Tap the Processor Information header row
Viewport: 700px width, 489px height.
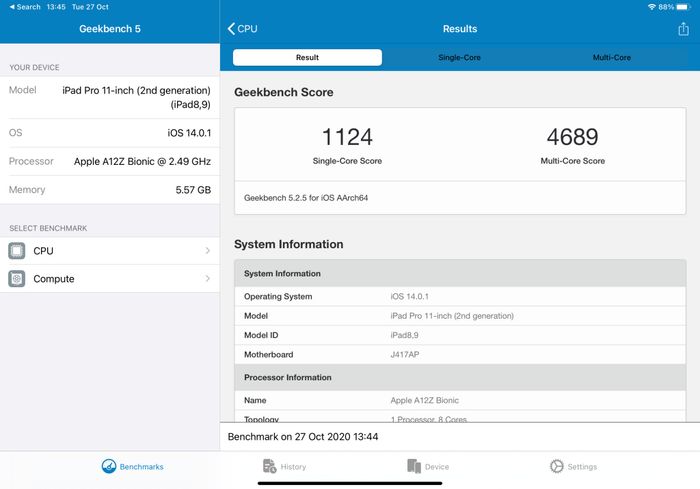tap(460, 377)
